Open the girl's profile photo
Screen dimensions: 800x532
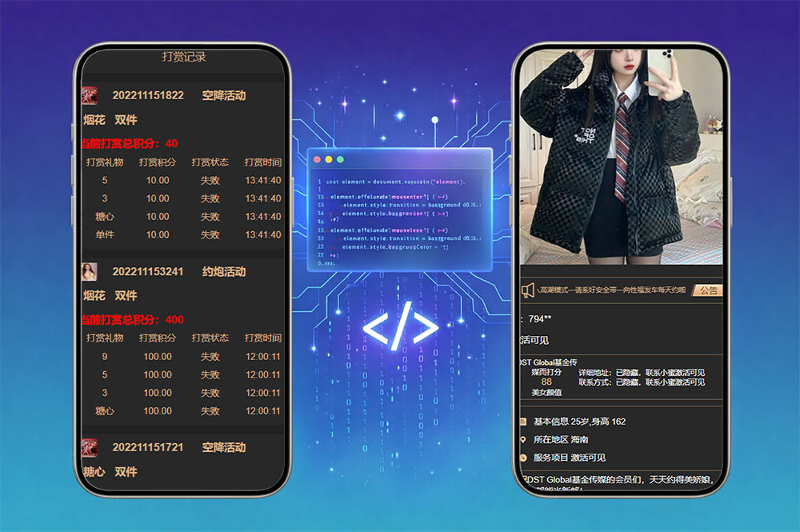(621, 157)
